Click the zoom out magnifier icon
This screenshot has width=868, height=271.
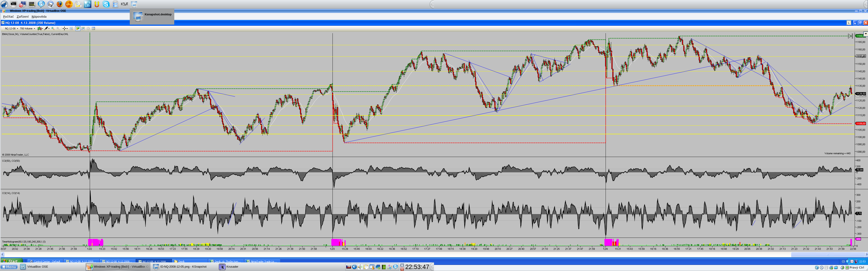click(58, 29)
